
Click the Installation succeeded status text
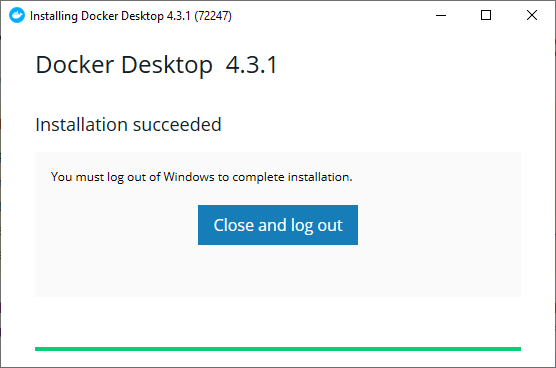coord(128,124)
